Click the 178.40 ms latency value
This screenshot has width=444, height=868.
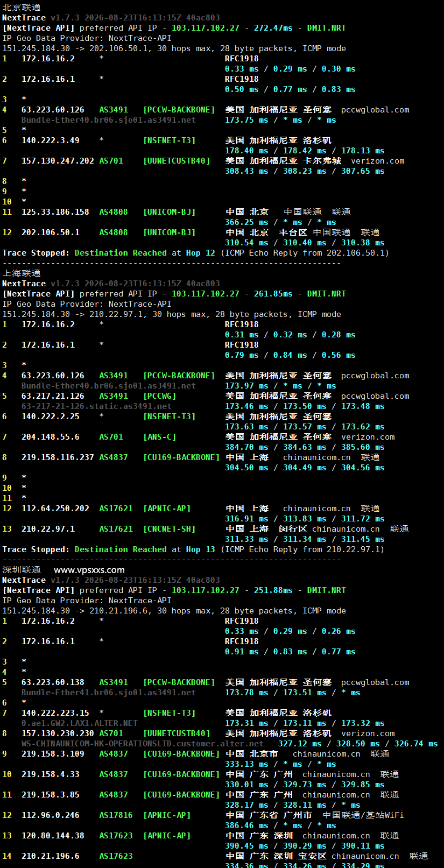coord(246,151)
